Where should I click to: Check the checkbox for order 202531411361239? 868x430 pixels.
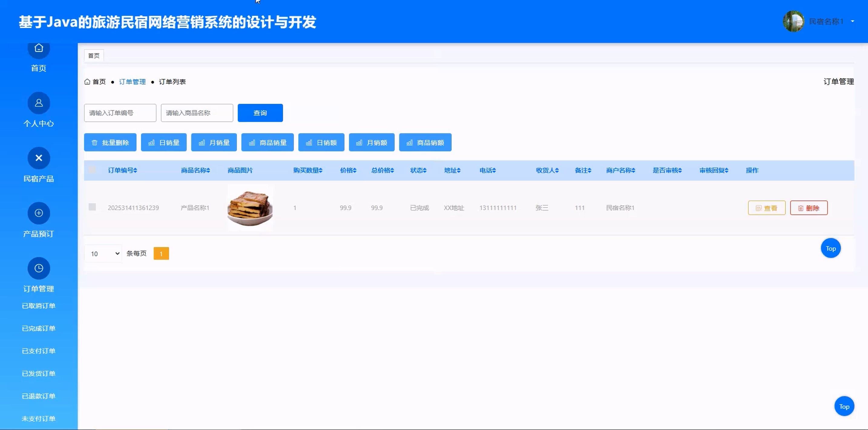pos(92,207)
